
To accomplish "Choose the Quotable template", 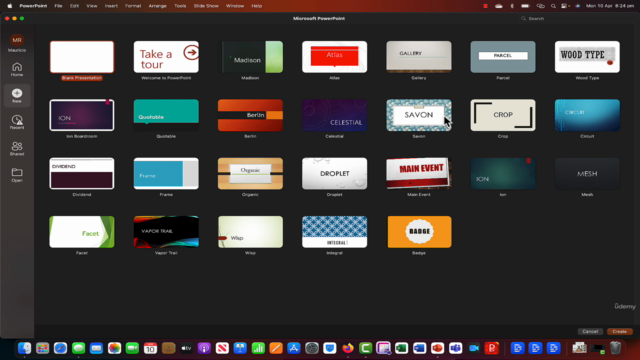I will click(x=166, y=115).
